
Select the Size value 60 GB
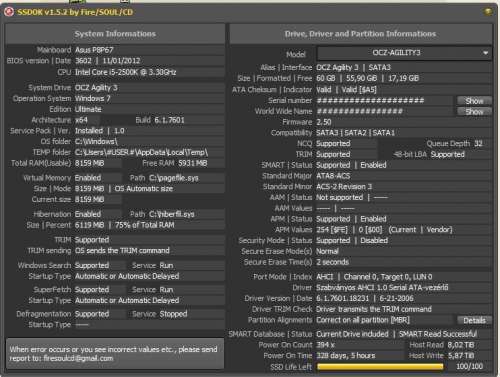pyautogui.click(x=326, y=78)
